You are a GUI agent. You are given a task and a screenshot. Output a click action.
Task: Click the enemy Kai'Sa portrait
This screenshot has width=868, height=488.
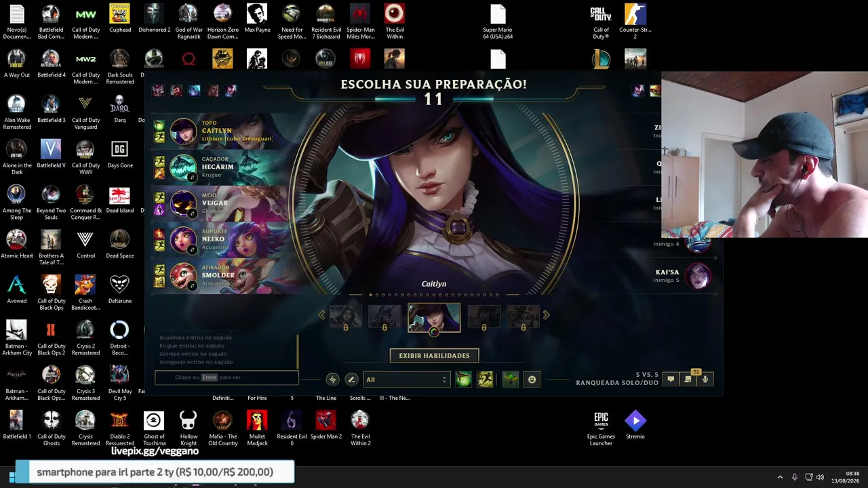(698, 276)
